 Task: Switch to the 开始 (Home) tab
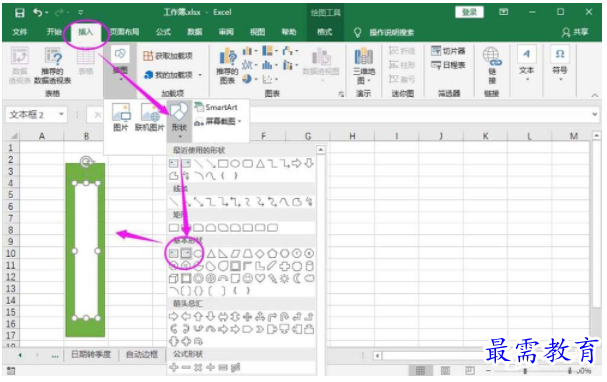(54, 32)
